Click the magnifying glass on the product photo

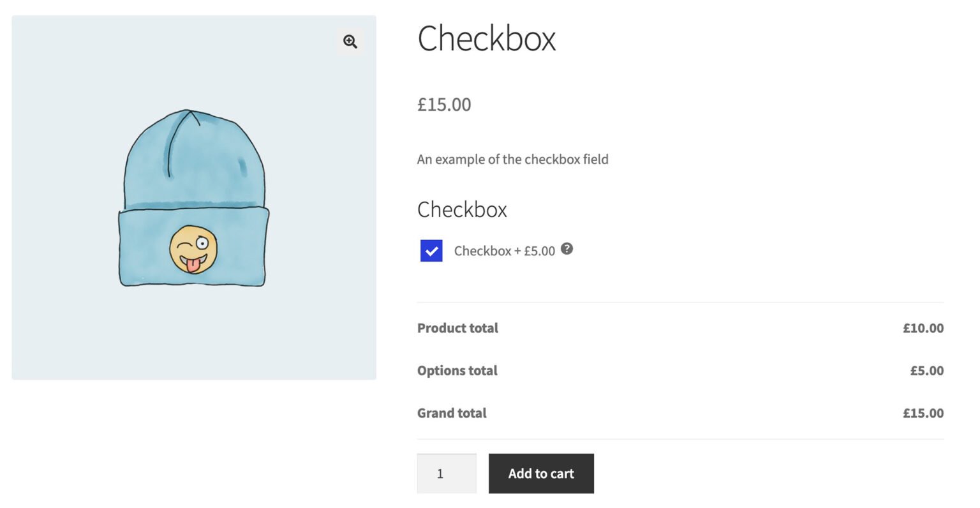click(x=350, y=41)
